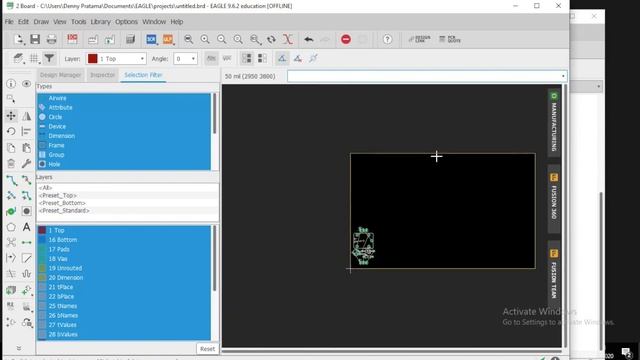Select the Mirror tool
The width and height of the screenshot is (640, 360).
pos(27,116)
